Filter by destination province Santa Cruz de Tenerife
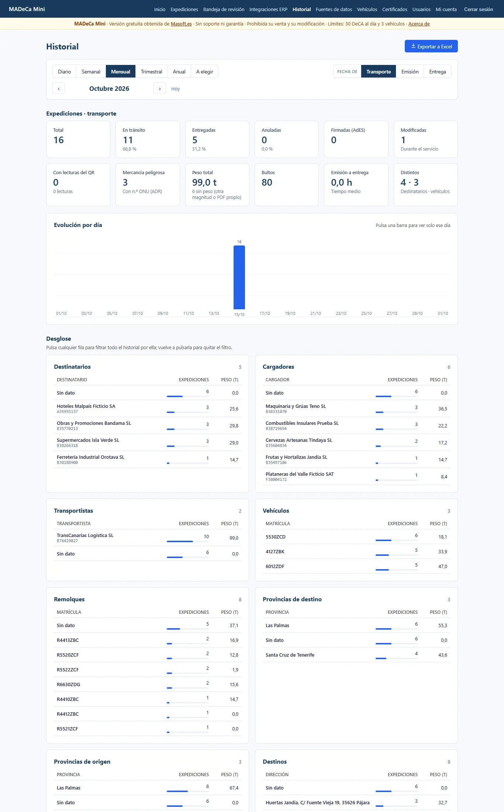Viewport: 504px width, 812px height. (x=356, y=655)
